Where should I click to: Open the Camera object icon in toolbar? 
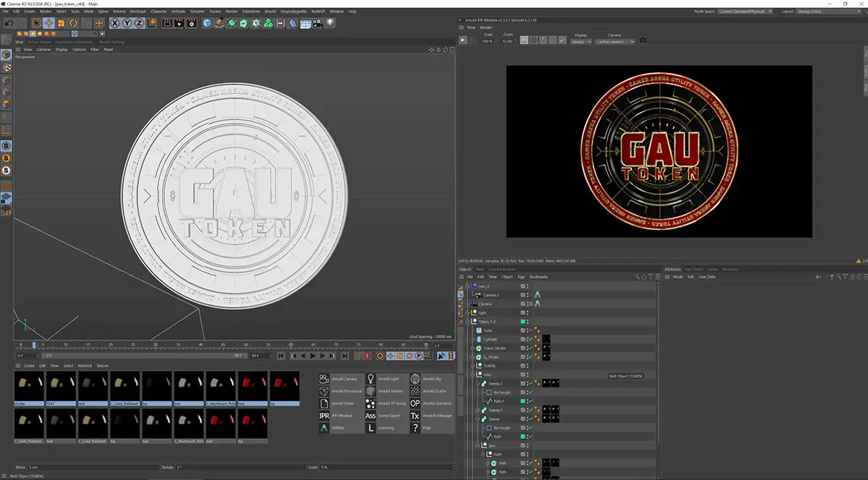tap(318, 23)
